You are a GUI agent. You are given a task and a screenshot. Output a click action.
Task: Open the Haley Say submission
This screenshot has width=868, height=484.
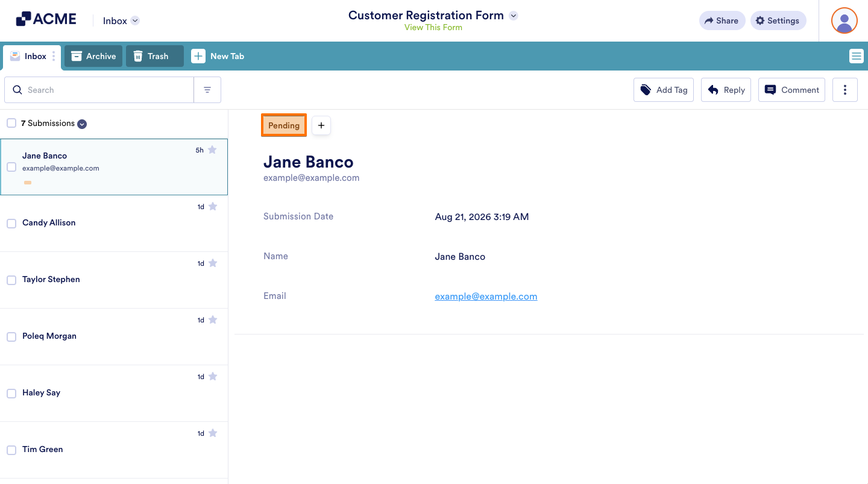114,394
